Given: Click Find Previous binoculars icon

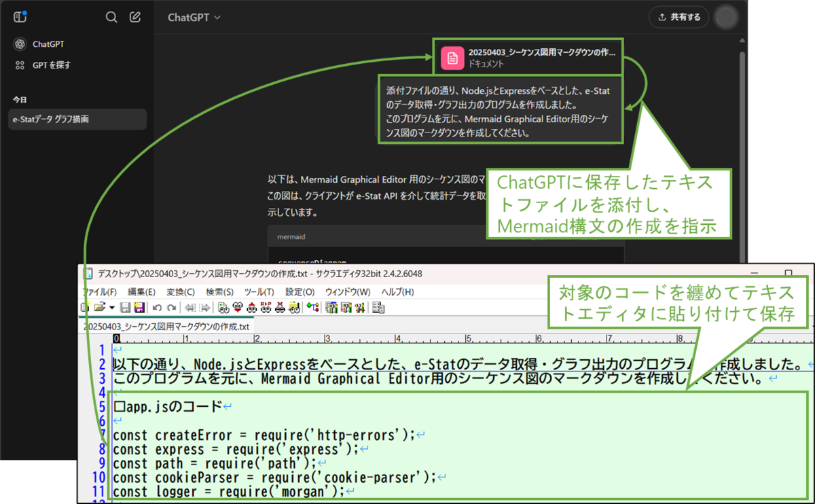Looking at the screenshot, I should coord(251,308).
